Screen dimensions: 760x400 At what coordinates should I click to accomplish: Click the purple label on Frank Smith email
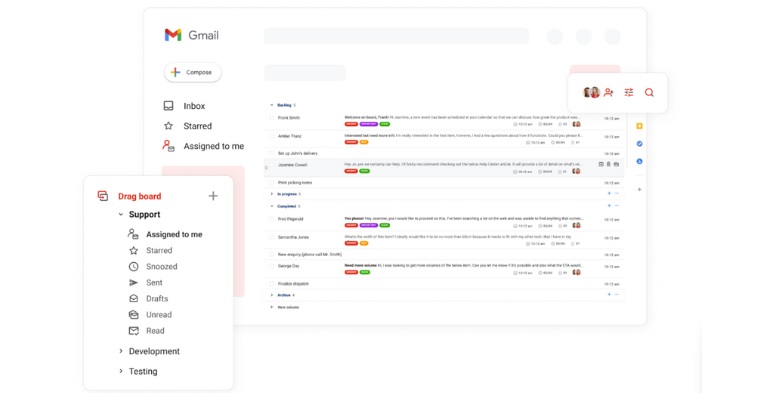pyautogui.click(x=368, y=124)
